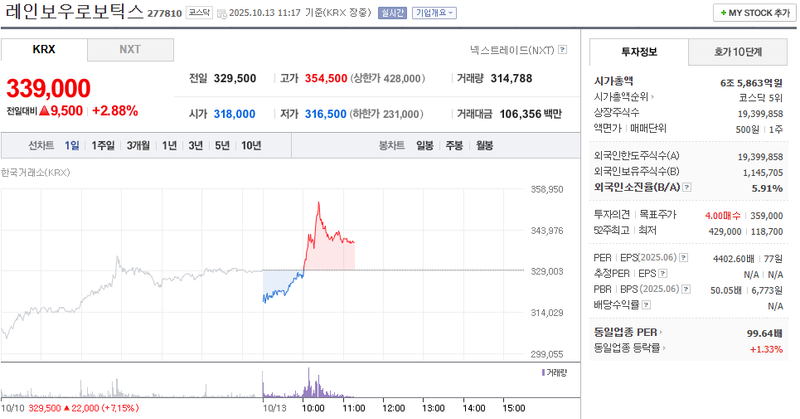This screenshot has width=800, height=419.
Task: Switch chart to 월봉 candlestick view
Action: (x=484, y=146)
